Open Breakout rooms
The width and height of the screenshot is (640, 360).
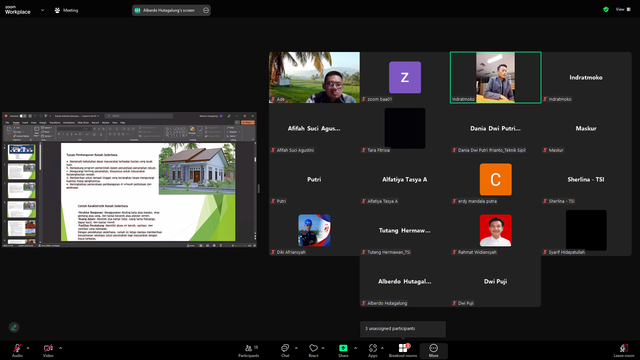pos(403,350)
